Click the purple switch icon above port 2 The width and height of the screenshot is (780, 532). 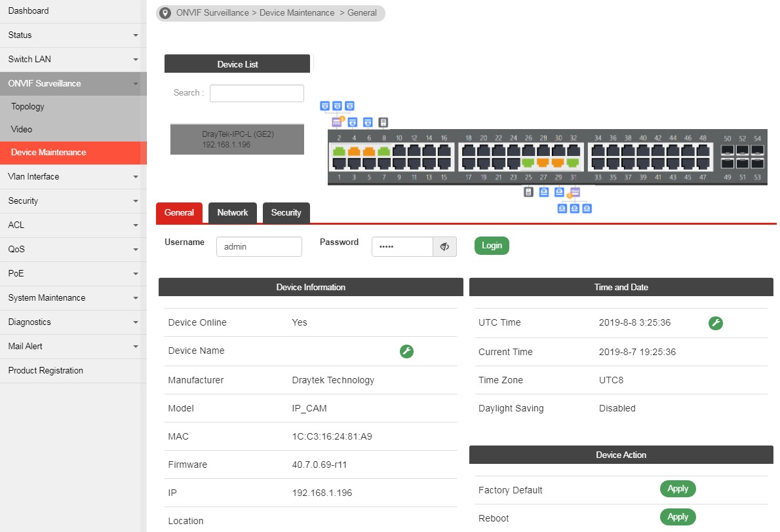pos(338,123)
